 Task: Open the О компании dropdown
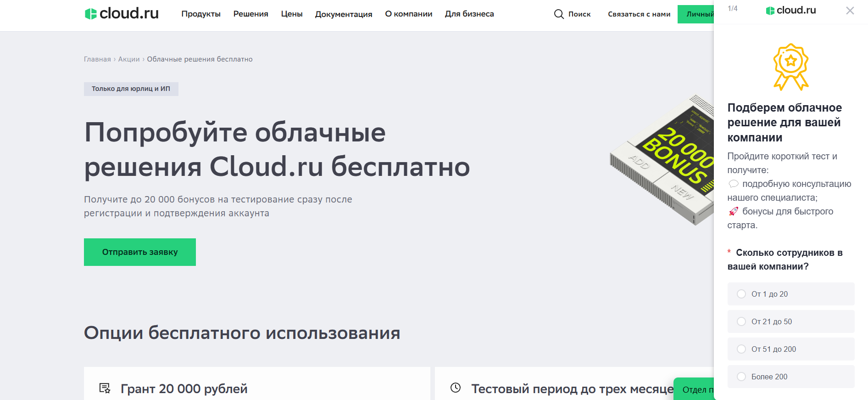[x=408, y=14]
